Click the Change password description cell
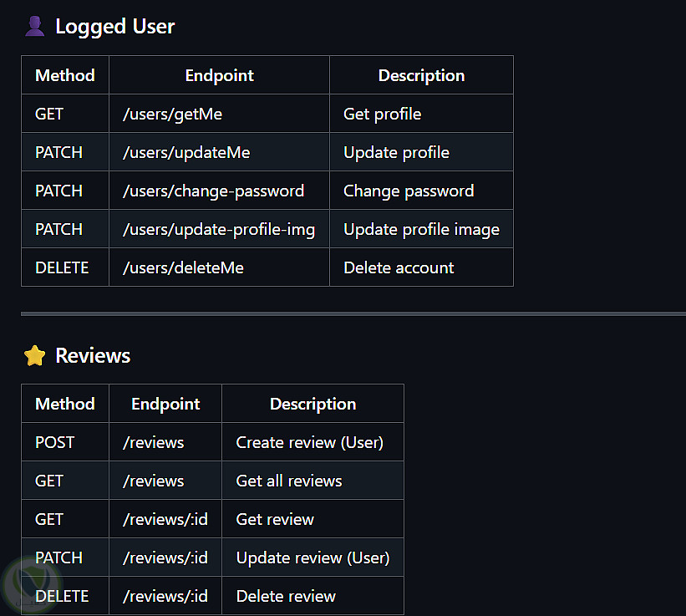The width and height of the screenshot is (686, 616). [x=409, y=191]
